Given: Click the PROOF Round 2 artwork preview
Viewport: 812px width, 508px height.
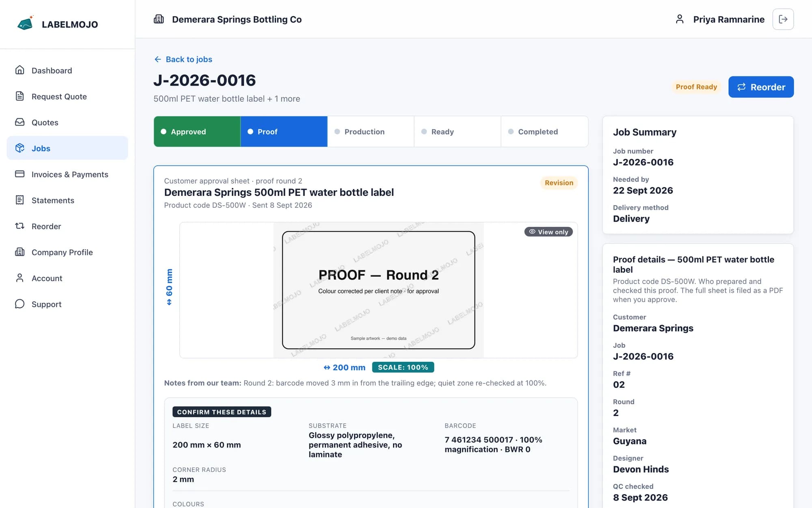Looking at the screenshot, I should point(378,290).
